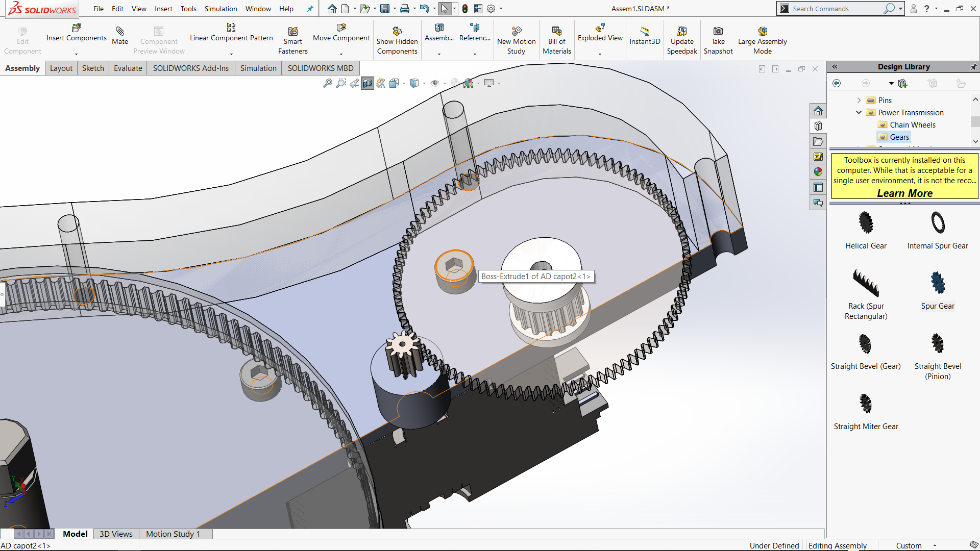Image resolution: width=980 pixels, height=551 pixels.
Task: Open the Simulation menu
Action: click(x=220, y=9)
